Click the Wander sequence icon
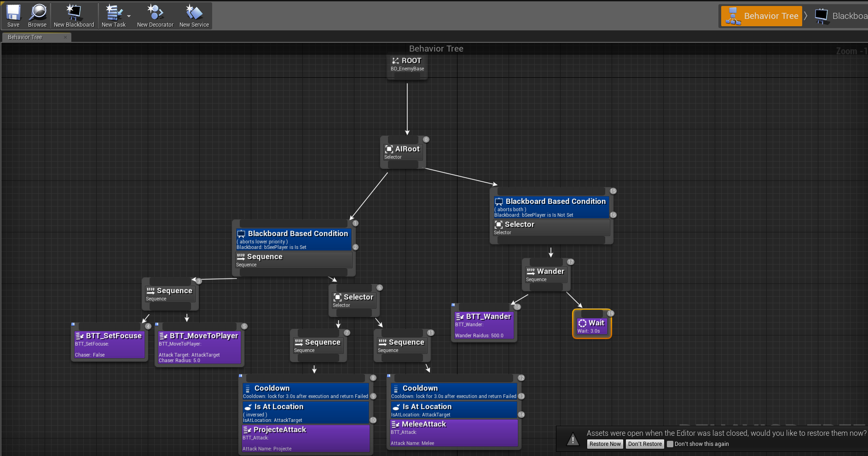The height and width of the screenshot is (456, 868). point(531,271)
